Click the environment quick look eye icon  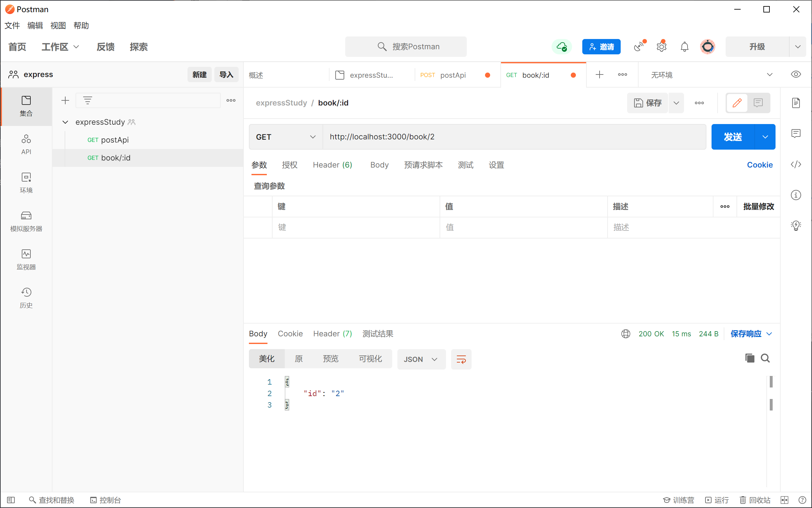pyautogui.click(x=796, y=74)
